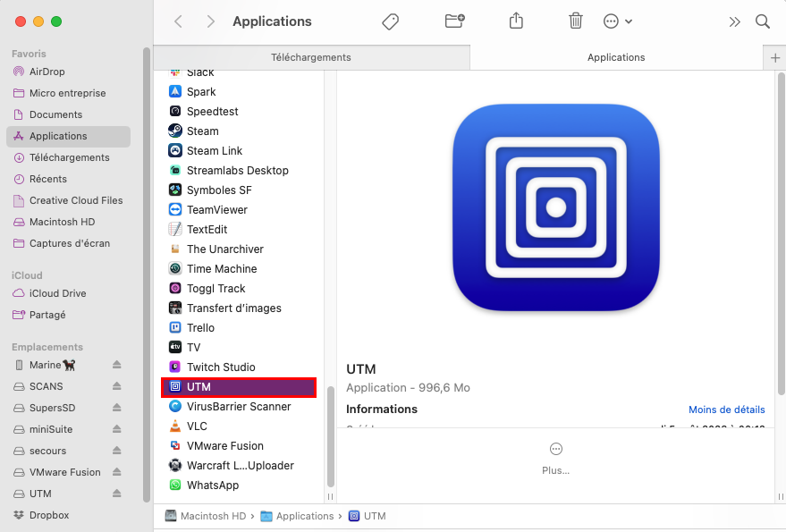Screen dimensions: 786x532
Task: Add a new tab with plus button
Action: pos(774,57)
